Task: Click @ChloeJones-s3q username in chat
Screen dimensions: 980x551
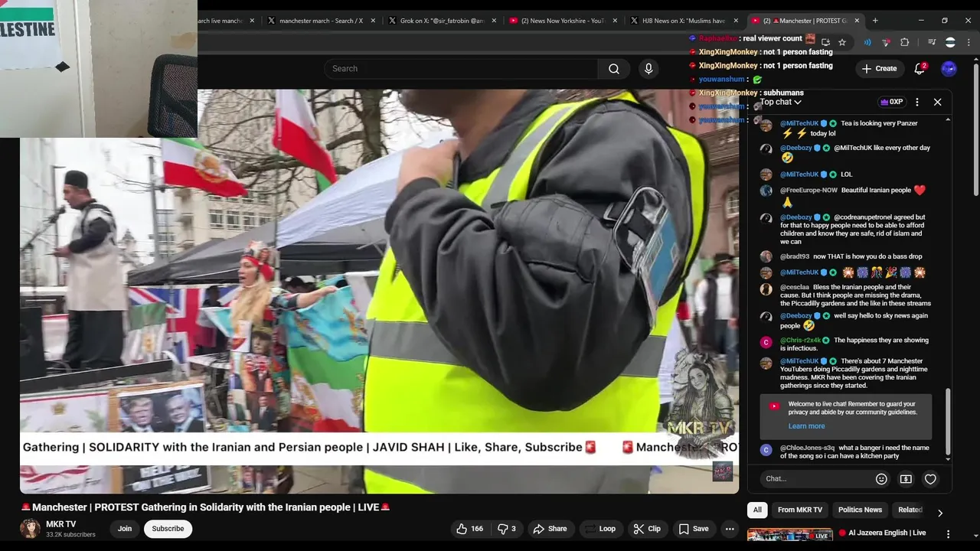Action: (807, 448)
